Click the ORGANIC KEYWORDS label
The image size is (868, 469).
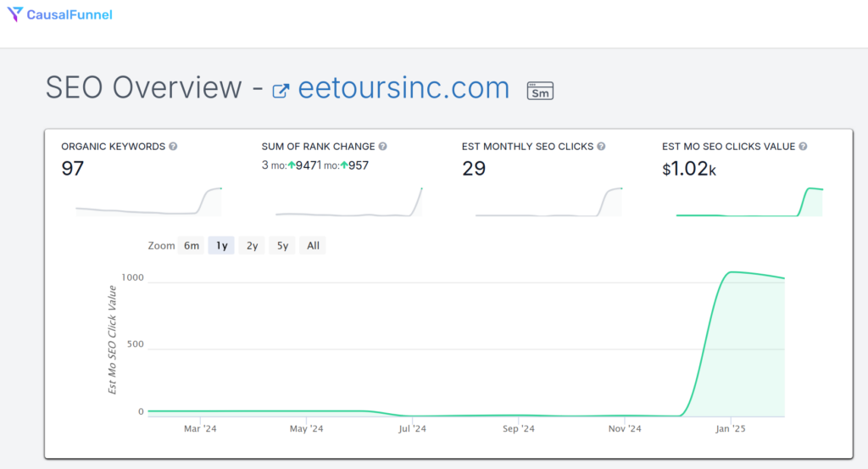pos(113,146)
